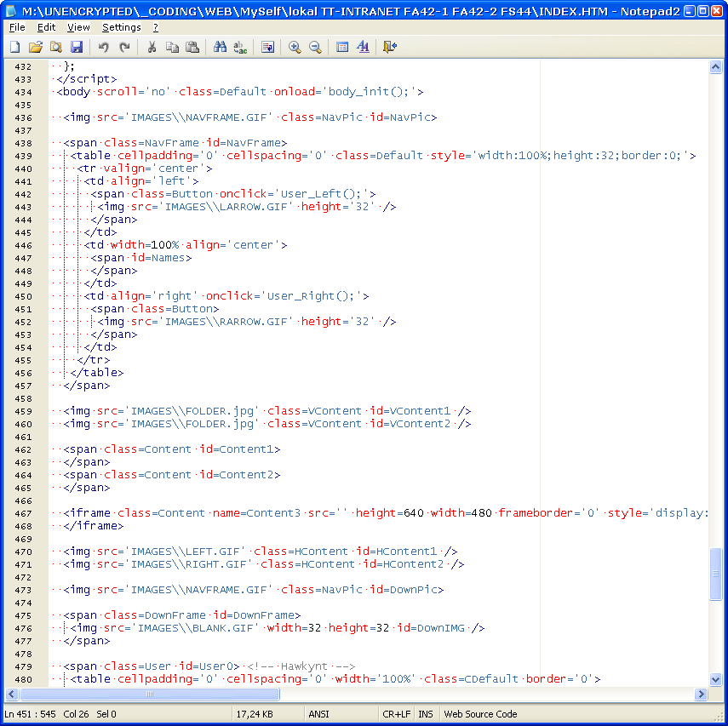
Task: Click the 'ANSI' encoding status entry
Action: click(318, 714)
